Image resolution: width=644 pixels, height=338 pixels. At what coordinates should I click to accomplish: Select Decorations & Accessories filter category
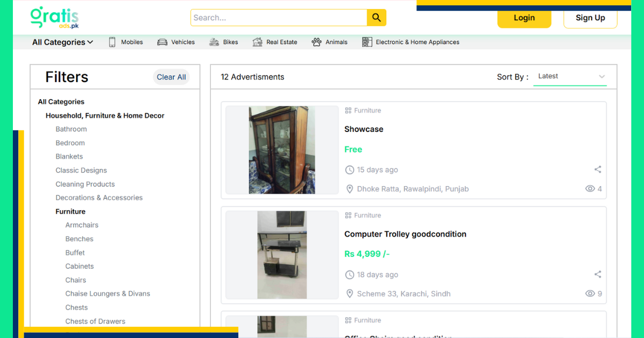point(99,198)
